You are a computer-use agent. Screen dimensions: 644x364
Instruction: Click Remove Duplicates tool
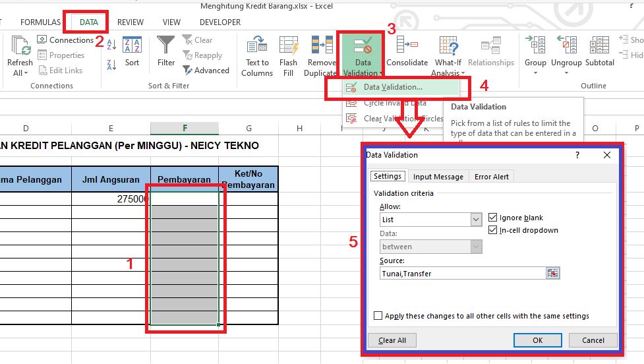[x=322, y=56]
